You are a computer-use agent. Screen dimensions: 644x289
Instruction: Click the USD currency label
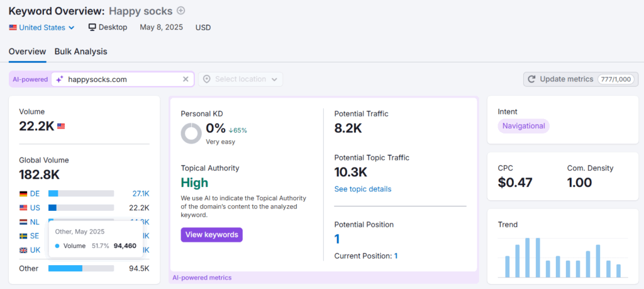pyautogui.click(x=203, y=28)
